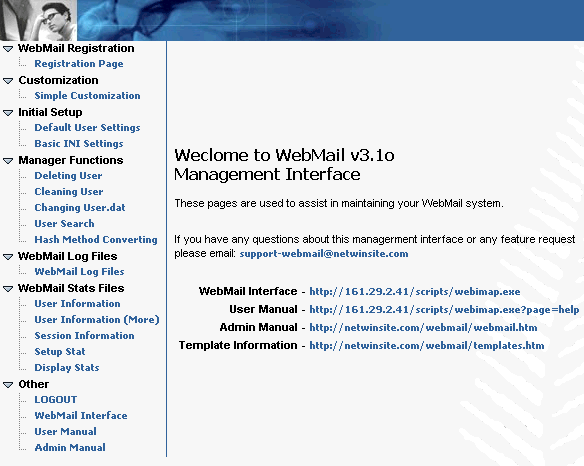Collapse the WebMail Registration section triangle
Image resolution: width=584 pixels, height=466 pixels.
[x=8, y=49]
